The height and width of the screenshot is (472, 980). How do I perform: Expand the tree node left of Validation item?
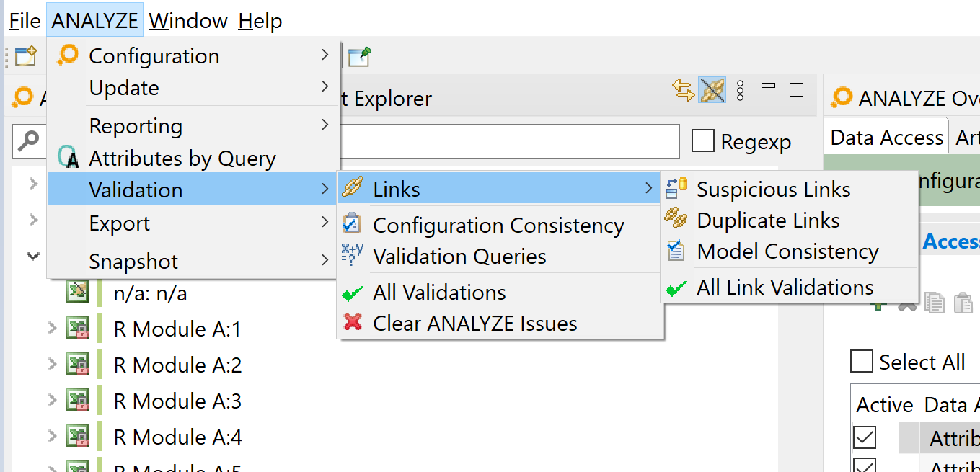tap(33, 184)
